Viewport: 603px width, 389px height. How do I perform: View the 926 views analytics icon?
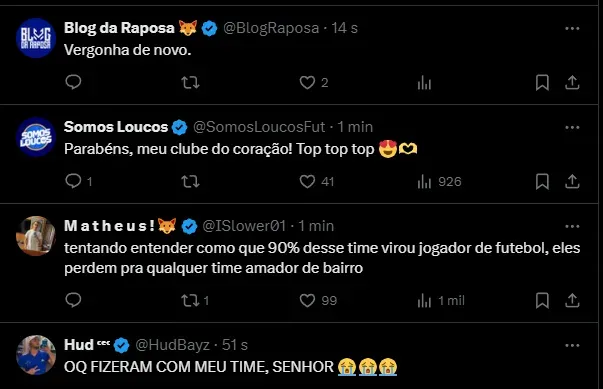pos(425,181)
